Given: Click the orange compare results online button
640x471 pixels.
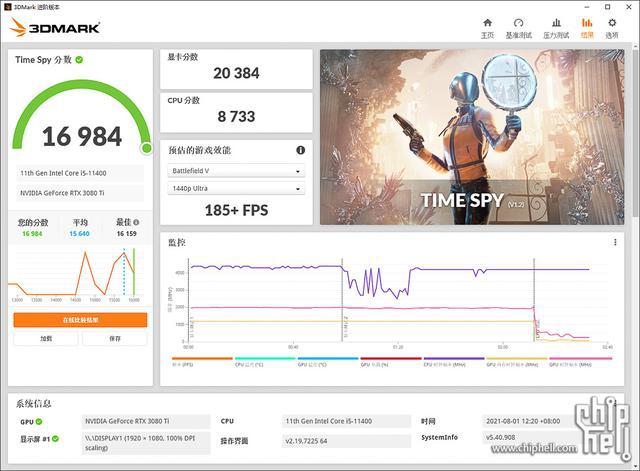Looking at the screenshot, I should click(80, 320).
